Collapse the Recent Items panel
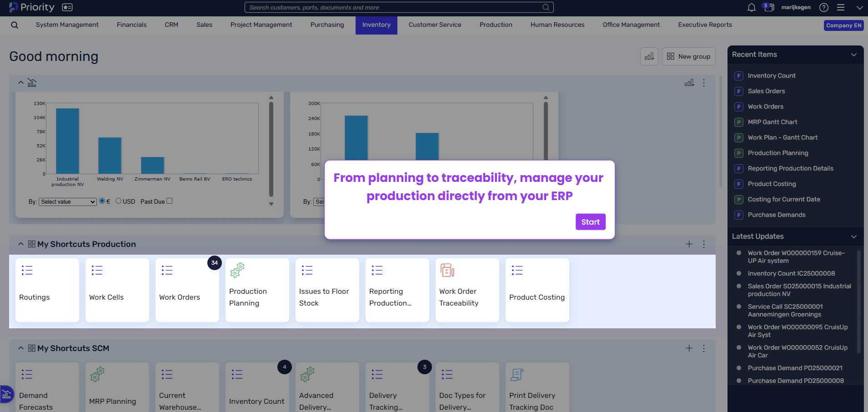This screenshot has width=868, height=412. click(854, 55)
